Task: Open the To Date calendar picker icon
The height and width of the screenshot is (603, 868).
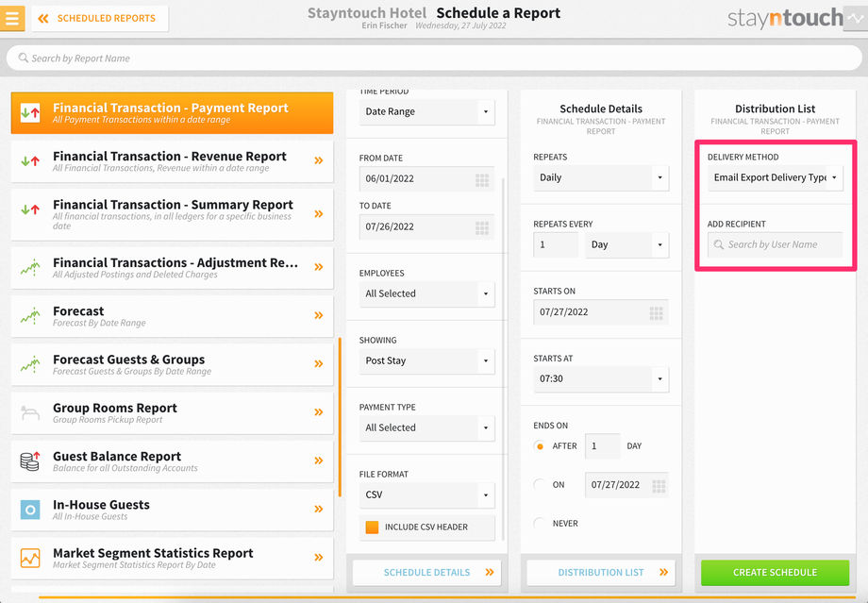Action: [x=482, y=228]
